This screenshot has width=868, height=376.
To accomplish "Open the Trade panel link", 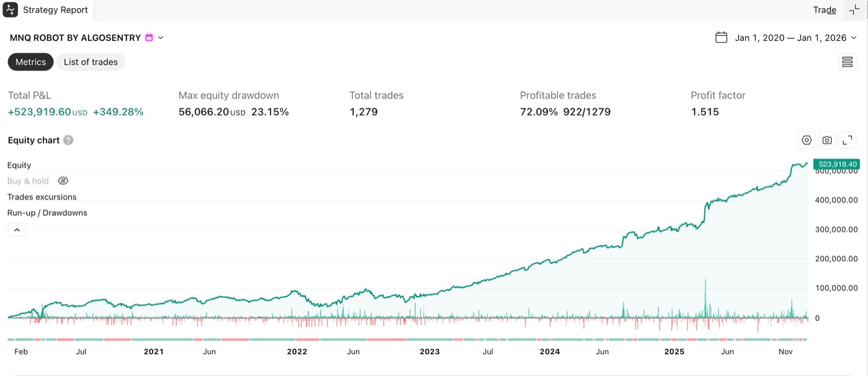I will (x=825, y=10).
